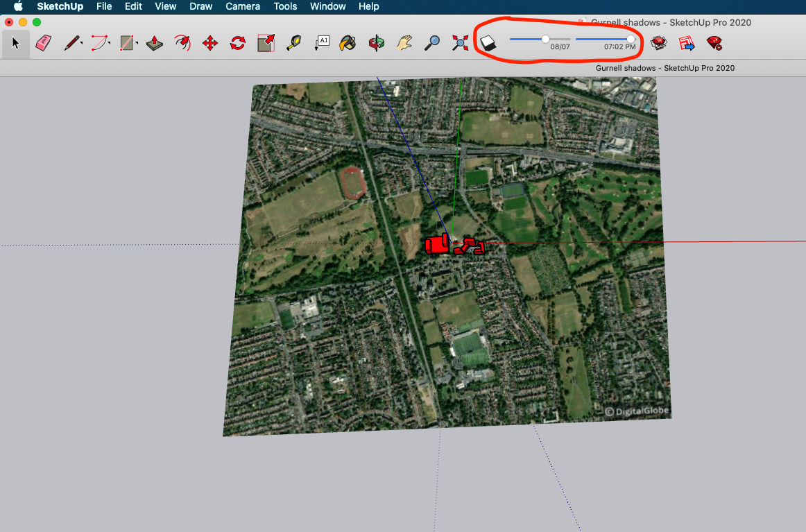Toggle Show/Hide Shadows button
This screenshot has width=806, height=532.
(488, 43)
